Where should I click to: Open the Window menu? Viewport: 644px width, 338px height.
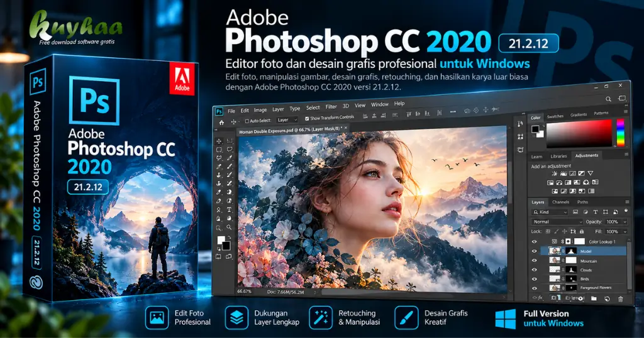[379, 104]
